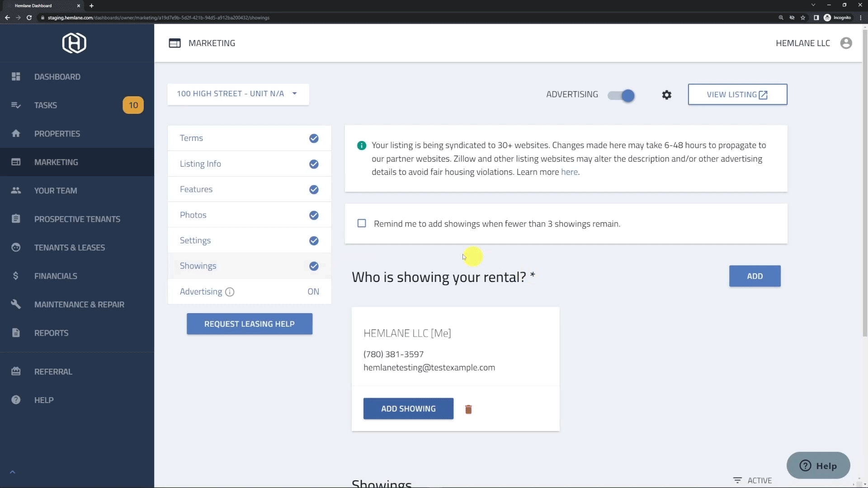
Task: Click the browser back arrow
Action: coord(7,18)
